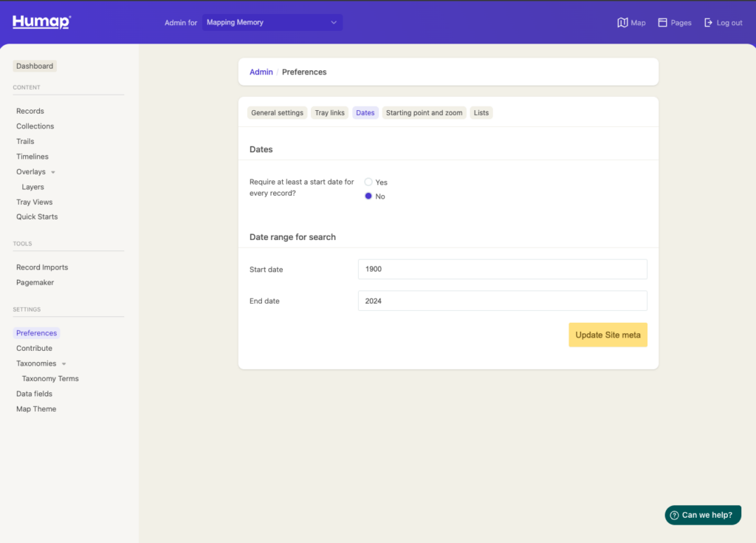Viewport: 756px width, 543px height.
Task: Switch to the Lists tab
Action: [x=481, y=113]
